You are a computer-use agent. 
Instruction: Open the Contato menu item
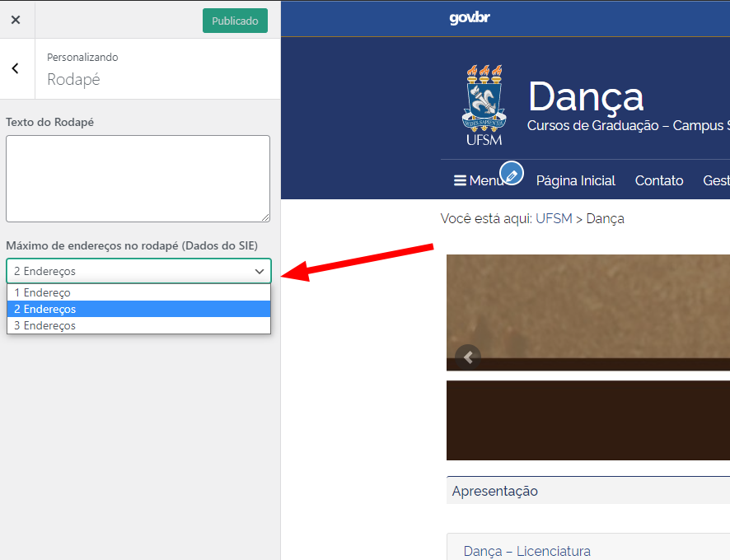(x=658, y=180)
